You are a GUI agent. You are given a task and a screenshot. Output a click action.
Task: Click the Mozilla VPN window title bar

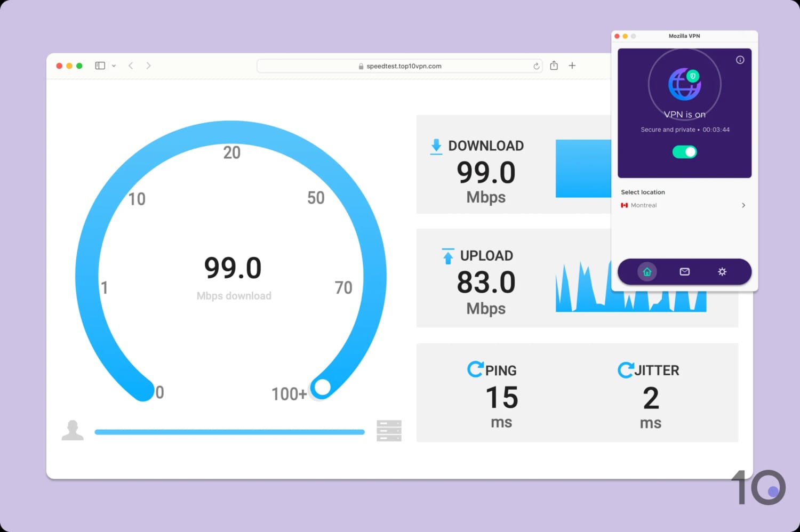click(684, 36)
